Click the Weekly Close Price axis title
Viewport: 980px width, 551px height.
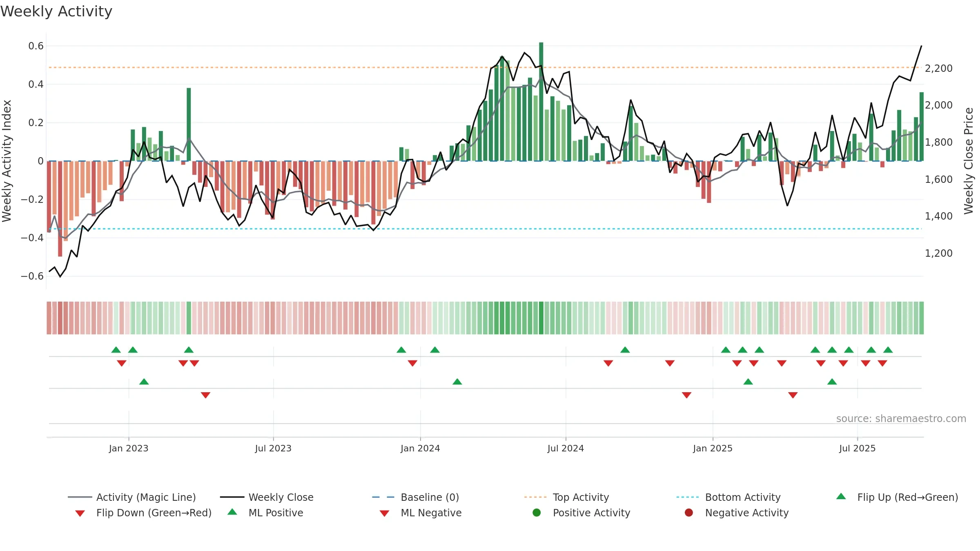(x=968, y=161)
